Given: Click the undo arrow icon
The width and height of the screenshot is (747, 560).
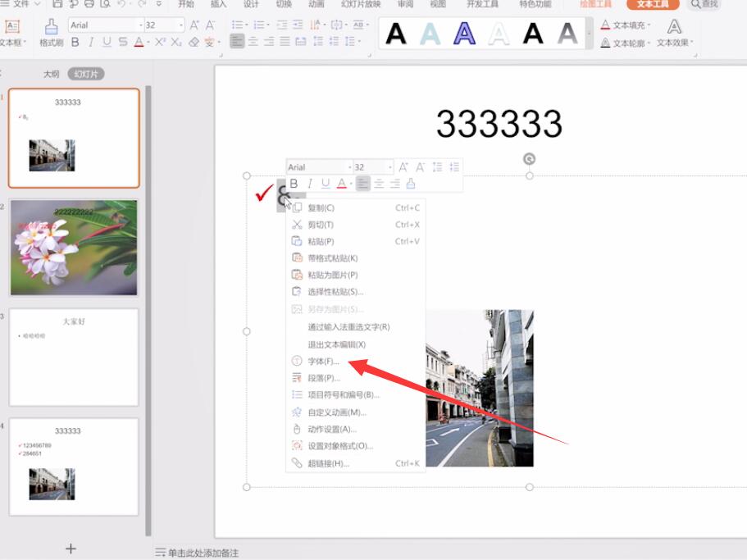Looking at the screenshot, I should (x=121, y=4).
